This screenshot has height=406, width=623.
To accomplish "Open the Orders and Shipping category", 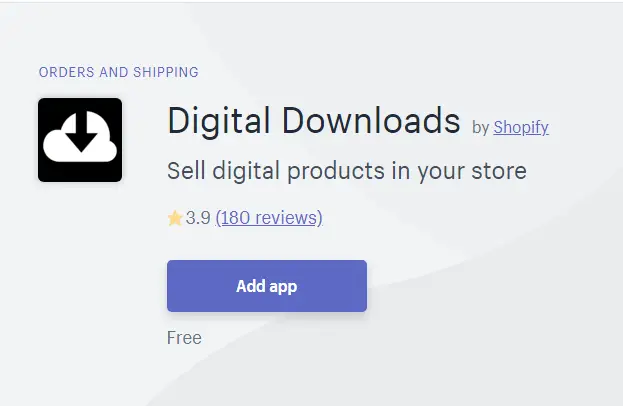I will (119, 72).
